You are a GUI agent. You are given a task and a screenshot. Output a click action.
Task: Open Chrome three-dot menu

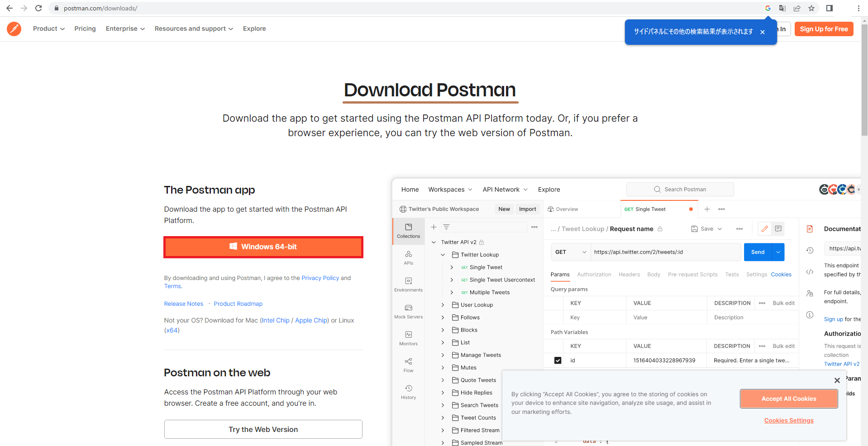point(858,8)
